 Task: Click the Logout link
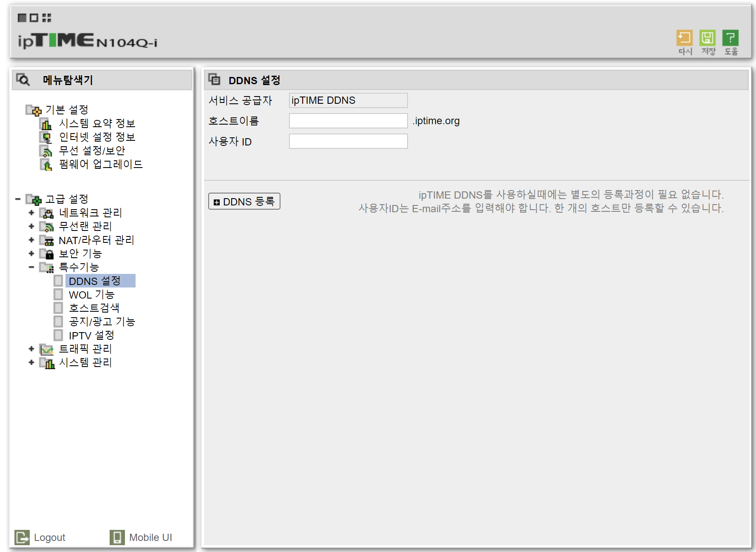click(49, 538)
